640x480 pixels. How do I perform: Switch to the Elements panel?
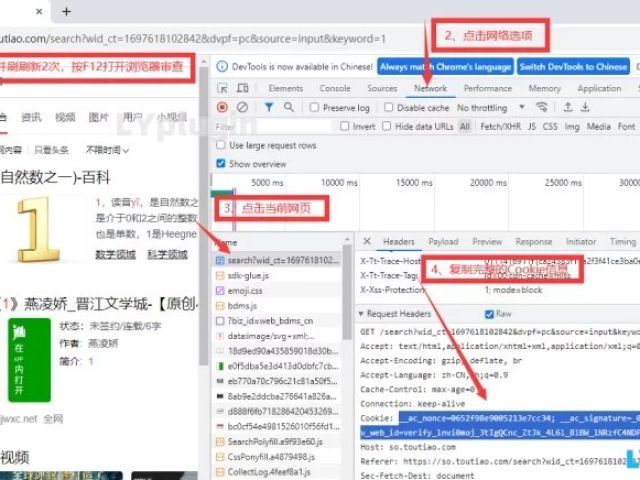[286, 88]
